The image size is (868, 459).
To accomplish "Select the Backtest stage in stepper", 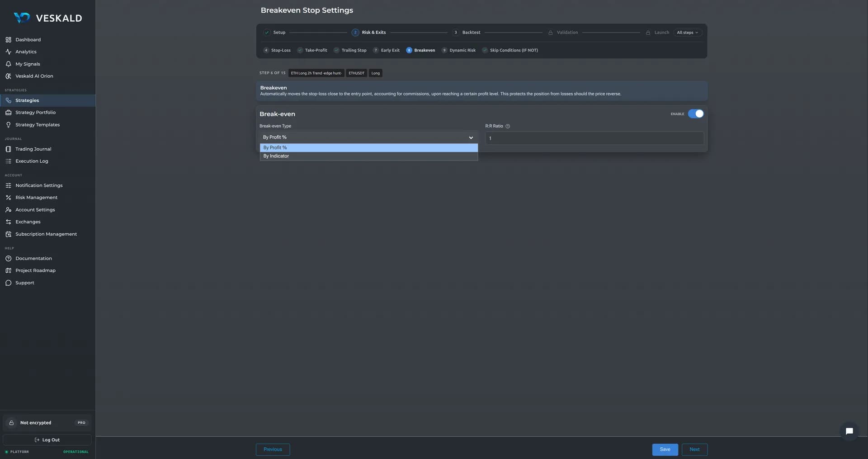I will pos(467,33).
